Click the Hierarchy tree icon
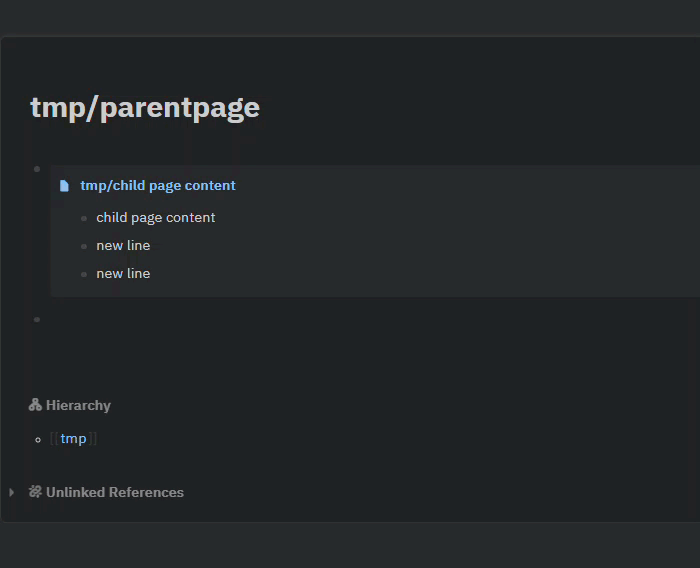The image size is (700, 568). 35,405
